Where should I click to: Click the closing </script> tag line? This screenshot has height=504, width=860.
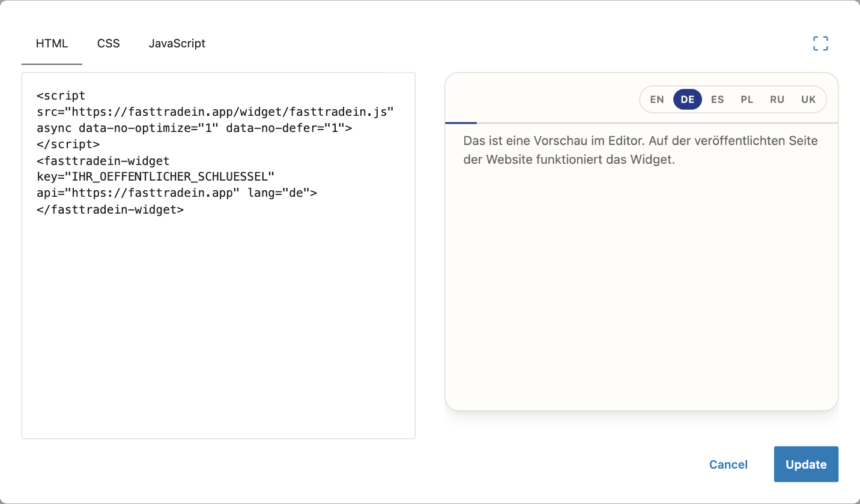pos(68,144)
